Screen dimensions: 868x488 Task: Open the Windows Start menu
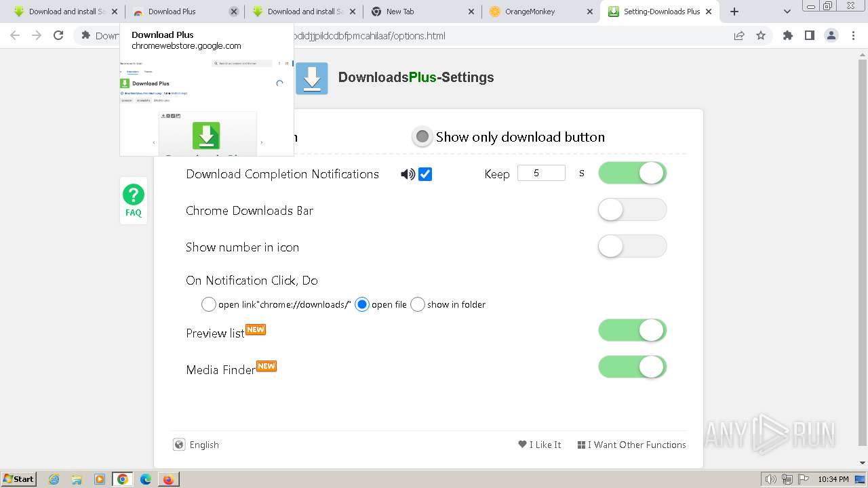(x=18, y=479)
